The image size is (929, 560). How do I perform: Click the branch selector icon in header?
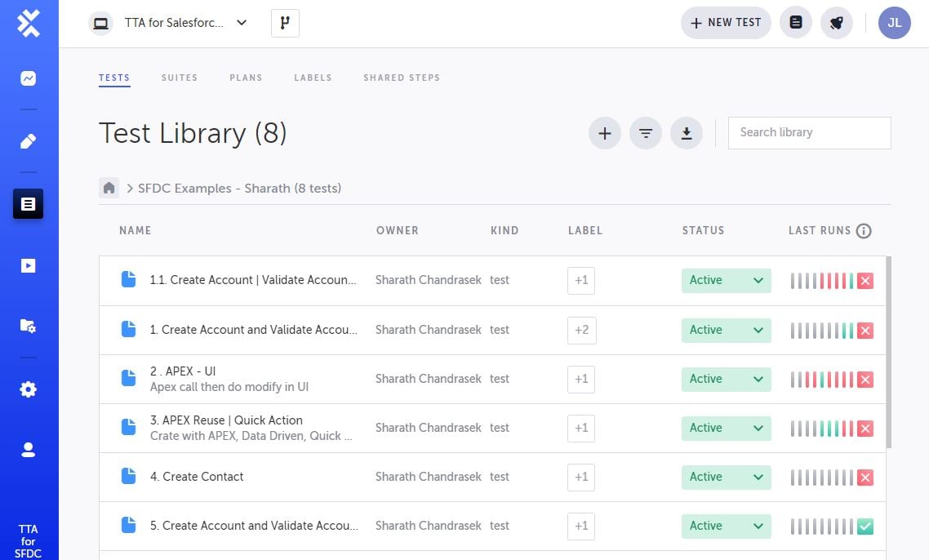pyautogui.click(x=285, y=23)
